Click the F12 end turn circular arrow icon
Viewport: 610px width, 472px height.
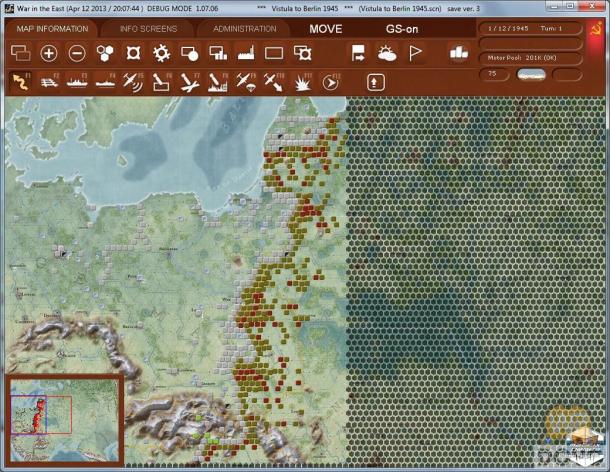tap(331, 82)
